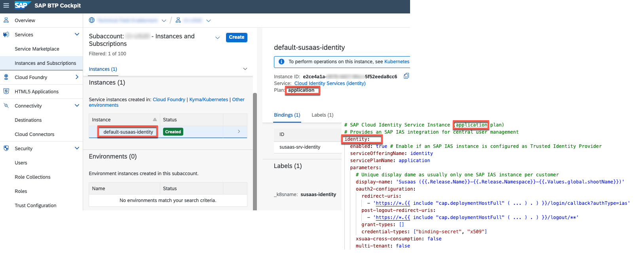Click the ID column header in Bindings
The image size is (644, 257).
[282, 134]
